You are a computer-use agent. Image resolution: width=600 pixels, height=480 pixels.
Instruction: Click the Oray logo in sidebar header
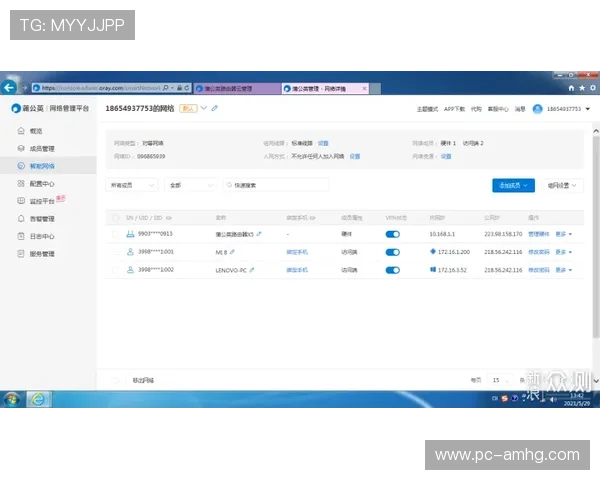(x=16, y=109)
